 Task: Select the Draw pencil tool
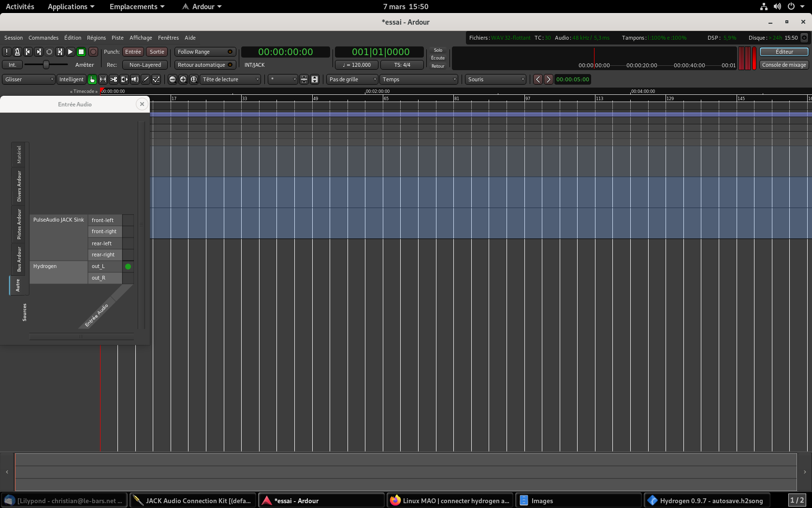[x=145, y=79]
